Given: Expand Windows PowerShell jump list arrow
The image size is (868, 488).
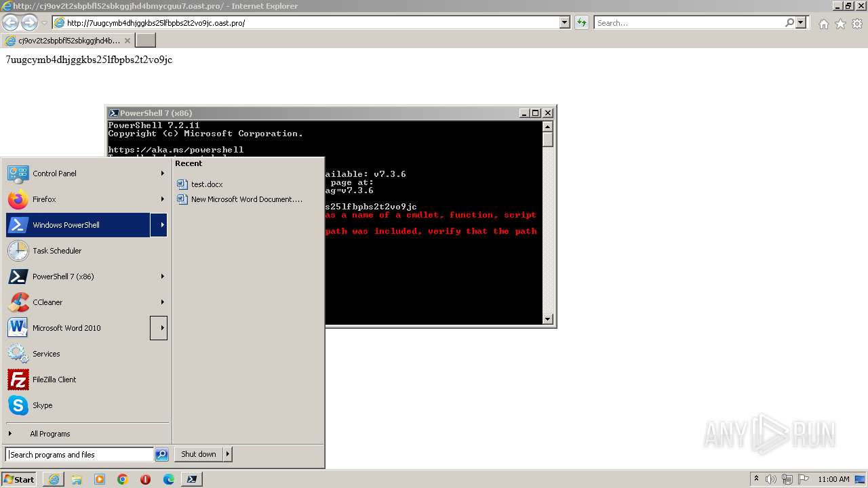Looking at the screenshot, I should [159, 225].
